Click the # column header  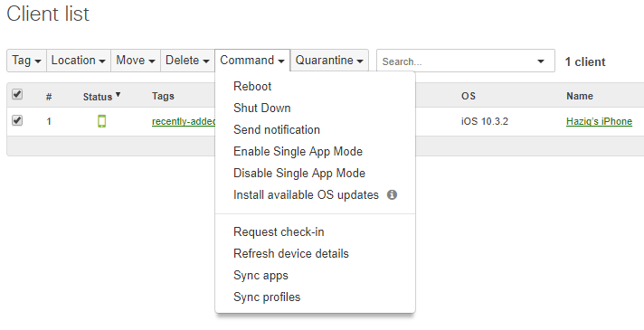(49, 97)
